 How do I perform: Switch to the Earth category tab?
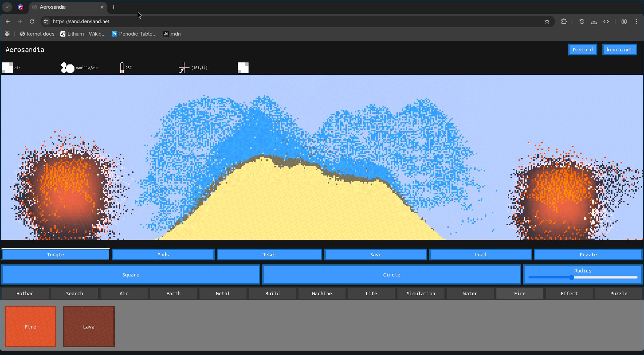tap(173, 294)
